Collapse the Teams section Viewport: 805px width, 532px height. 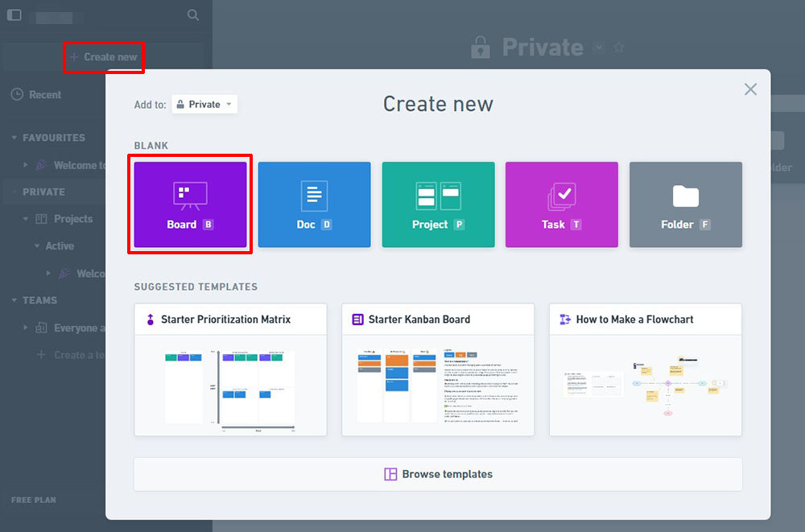coord(14,300)
